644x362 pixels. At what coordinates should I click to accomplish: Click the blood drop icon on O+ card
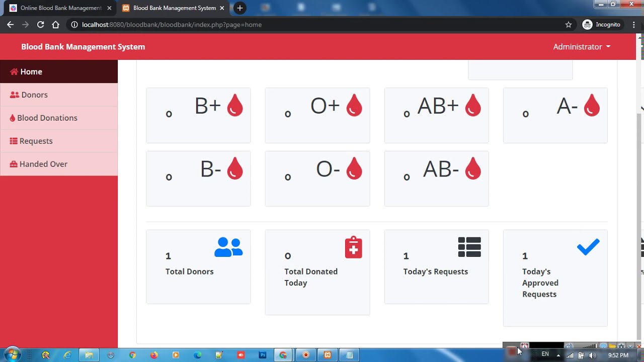tap(354, 106)
